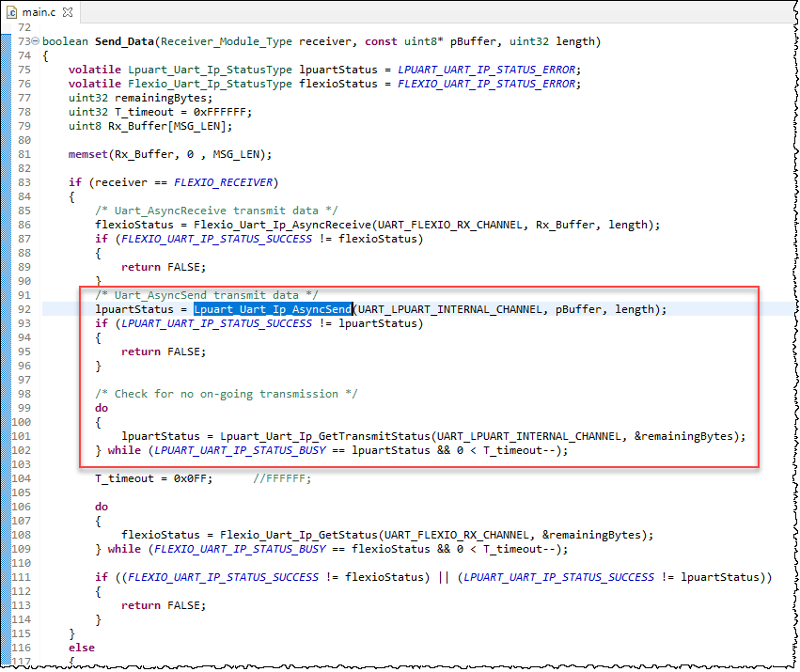Screen dimensions: 800x672
Task: Click line number 73 in the gutter
Action: tap(24, 41)
